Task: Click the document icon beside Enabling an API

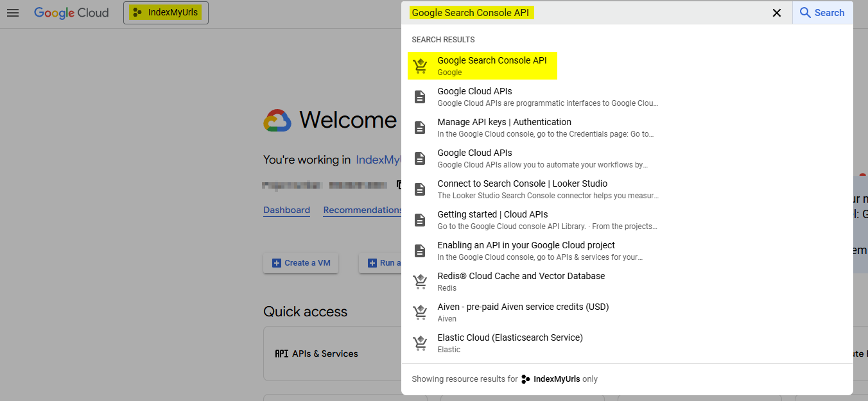Action: pos(420,251)
